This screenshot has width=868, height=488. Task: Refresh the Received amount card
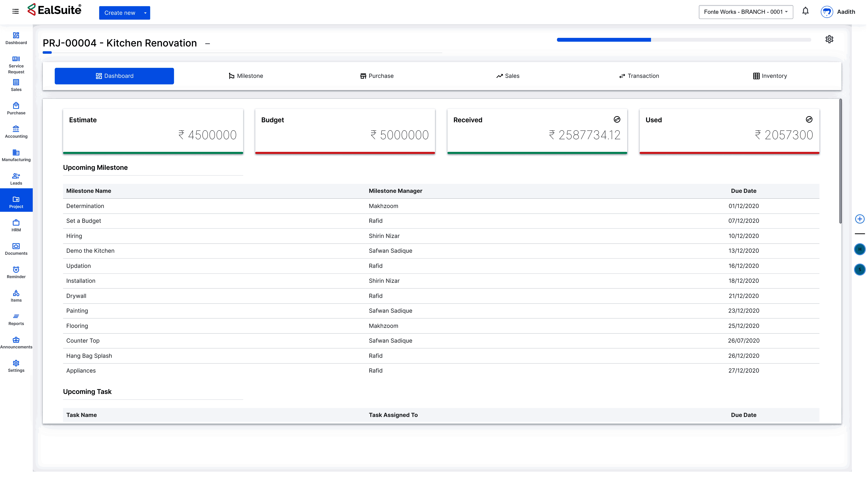coord(617,119)
